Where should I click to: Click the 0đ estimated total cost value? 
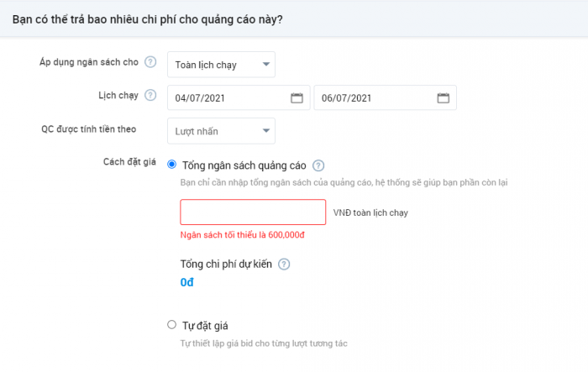(186, 282)
